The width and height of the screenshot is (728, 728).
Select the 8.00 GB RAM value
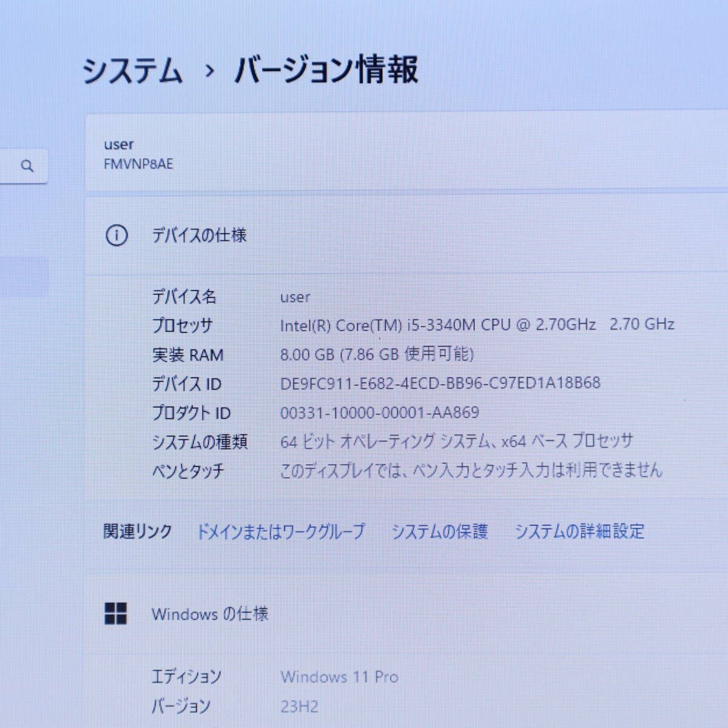coord(377,354)
